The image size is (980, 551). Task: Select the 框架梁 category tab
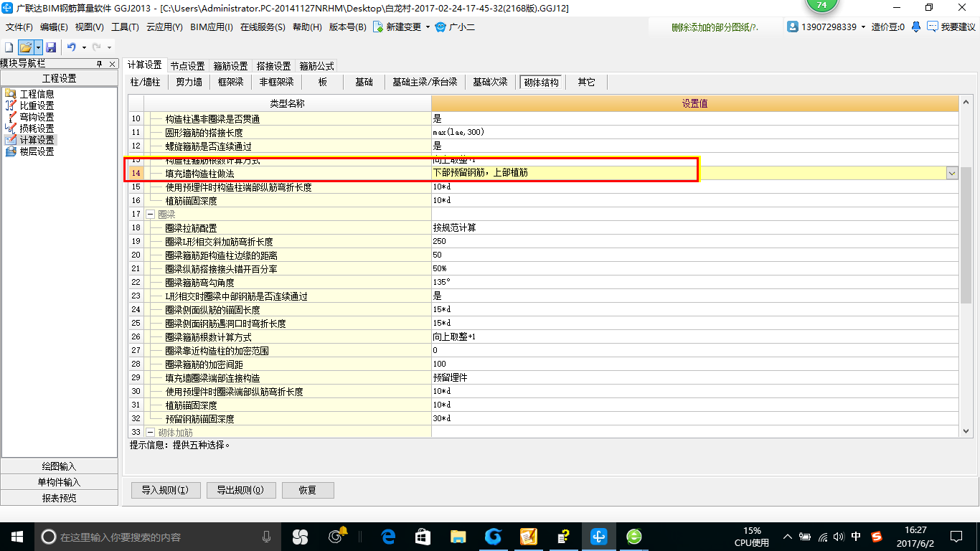tap(231, 83)
